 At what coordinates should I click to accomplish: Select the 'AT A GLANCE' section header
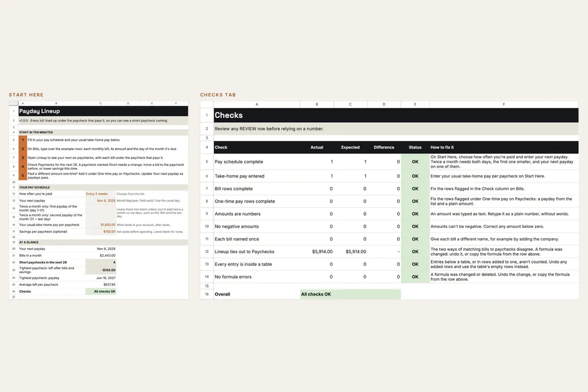pos(103,242)
